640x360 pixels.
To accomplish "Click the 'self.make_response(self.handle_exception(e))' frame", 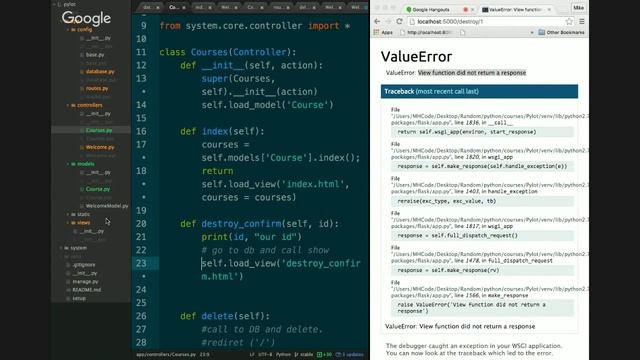I will pos(482,166).
